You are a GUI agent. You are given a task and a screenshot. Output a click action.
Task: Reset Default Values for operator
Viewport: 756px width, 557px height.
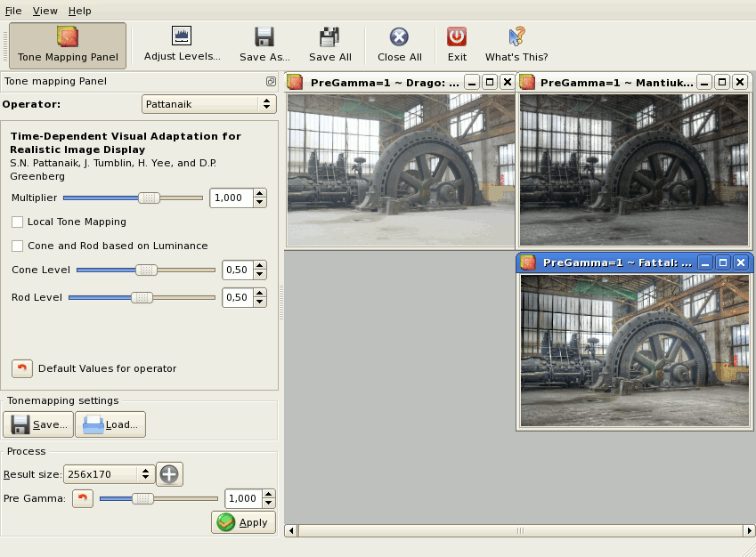(22, 368)
